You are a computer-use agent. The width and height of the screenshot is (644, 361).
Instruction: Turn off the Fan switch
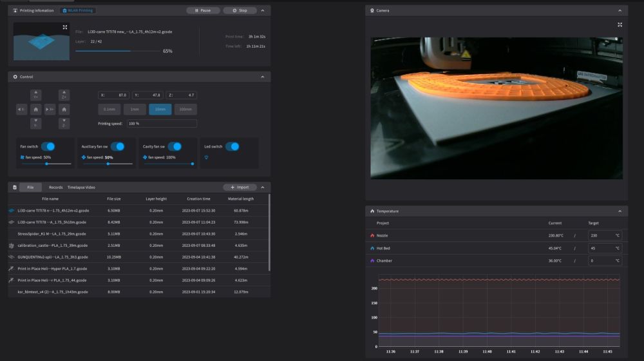point(48,146)
